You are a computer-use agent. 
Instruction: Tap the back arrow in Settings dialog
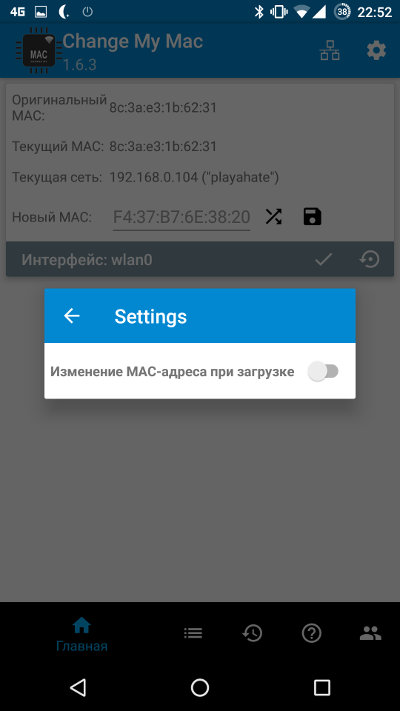coord(72,316)
